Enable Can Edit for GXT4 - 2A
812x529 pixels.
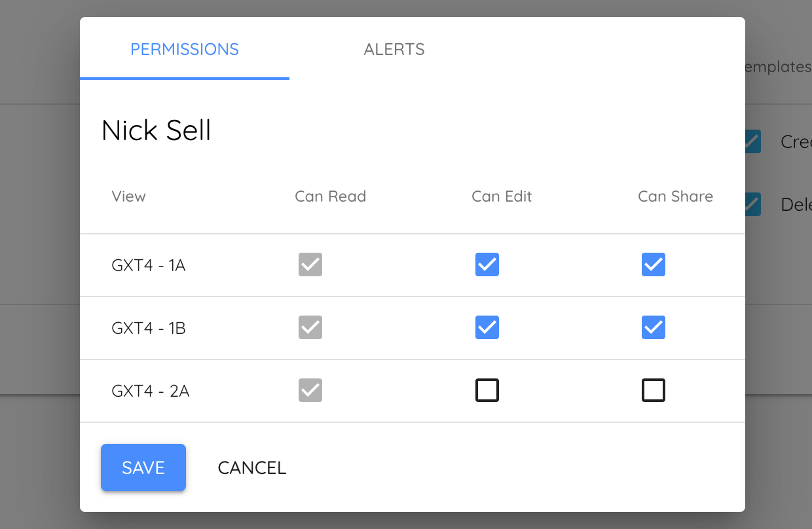[487, 390]
